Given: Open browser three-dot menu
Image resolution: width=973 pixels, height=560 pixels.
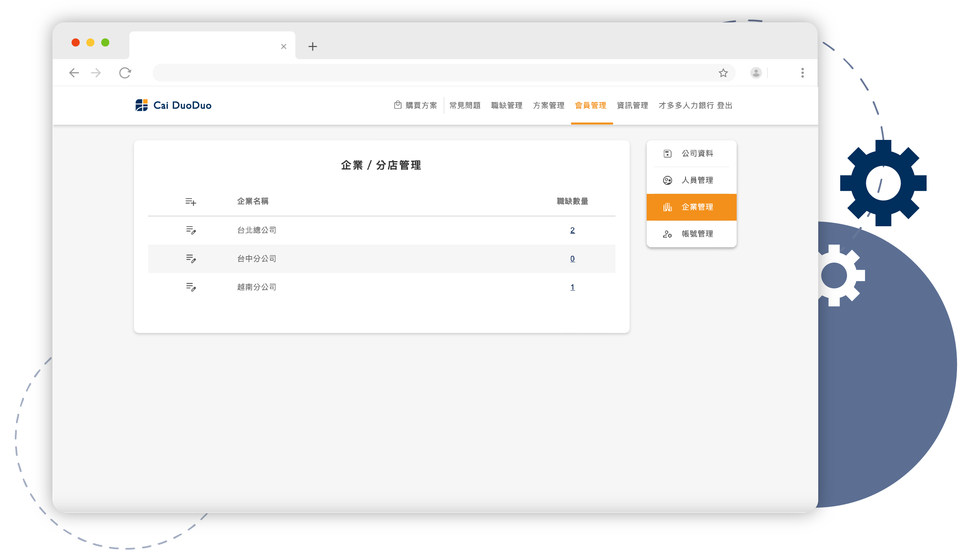Looking at the screenshot, I should tap(802, 73).
